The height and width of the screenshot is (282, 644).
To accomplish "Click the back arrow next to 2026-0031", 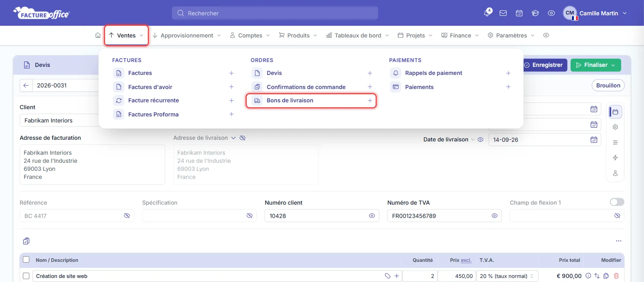I will tap(26, 85).
